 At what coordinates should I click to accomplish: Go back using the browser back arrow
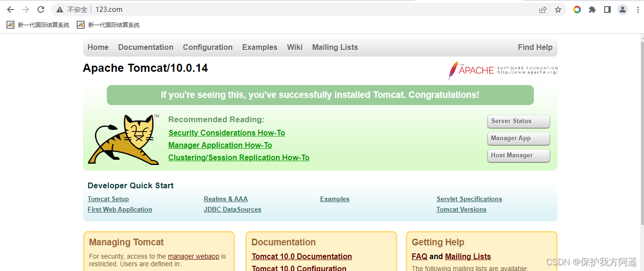pos(10,10)
